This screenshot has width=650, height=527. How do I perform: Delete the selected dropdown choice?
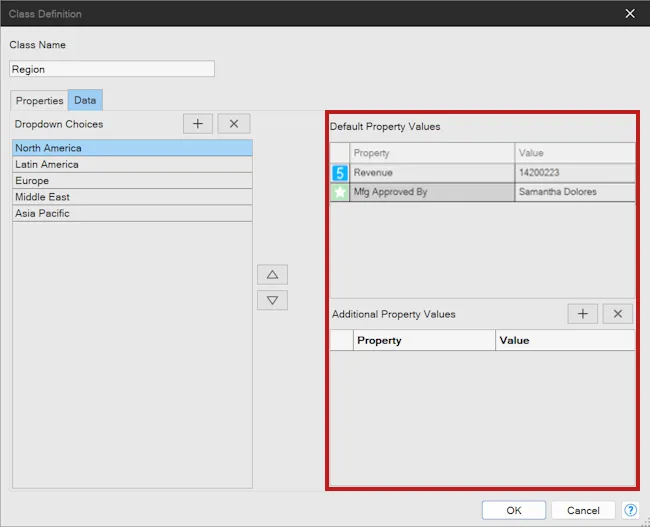pyautogui.click(x=234, y=124)
